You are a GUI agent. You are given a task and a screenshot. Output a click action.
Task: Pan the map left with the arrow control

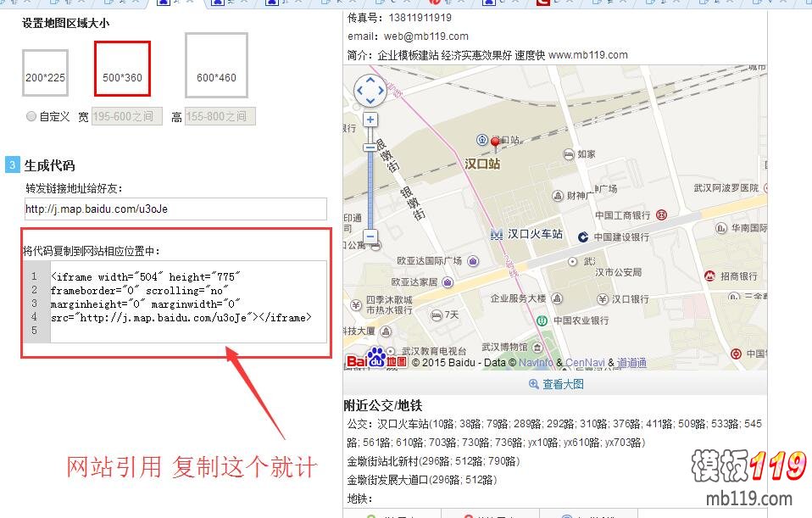360,90
